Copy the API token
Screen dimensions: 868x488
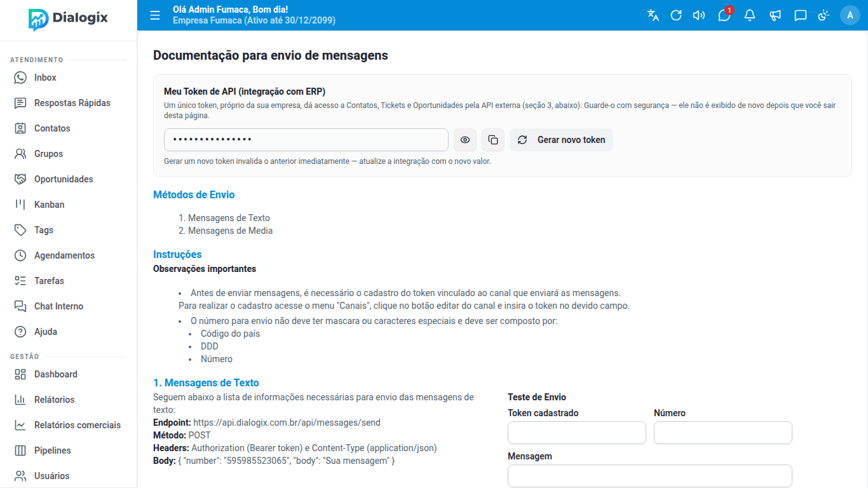tap(493, 140)
